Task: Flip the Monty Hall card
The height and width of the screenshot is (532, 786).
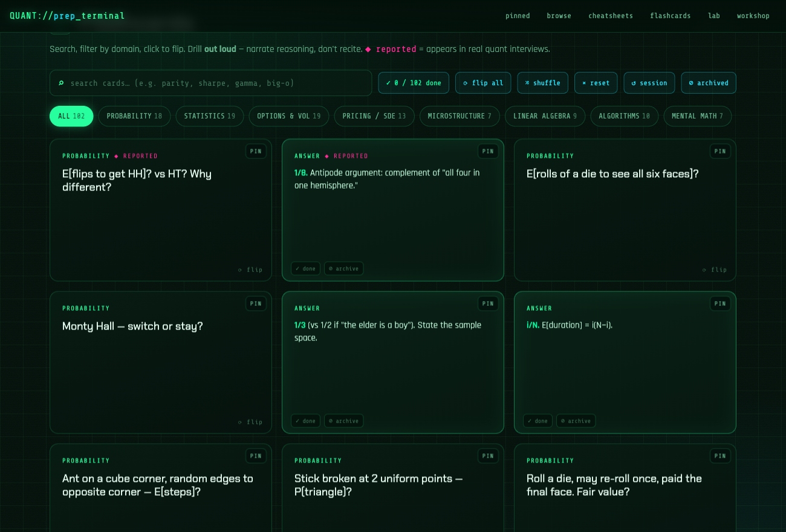Action: coord(250,422)
